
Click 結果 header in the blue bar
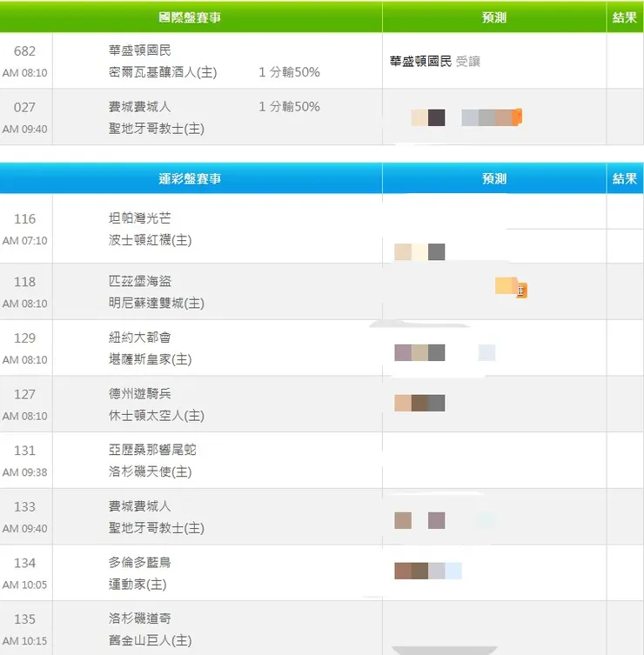(x=624, y=179)
